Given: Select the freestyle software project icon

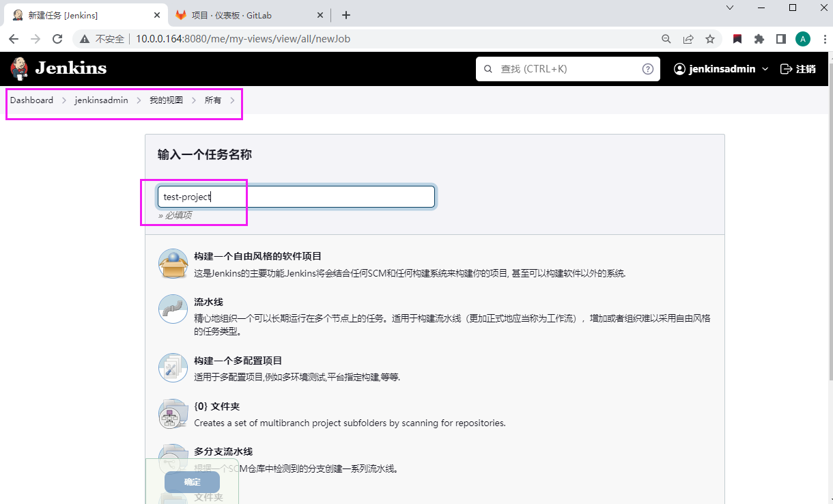Looking at the screenshot, I should (173, 264).
